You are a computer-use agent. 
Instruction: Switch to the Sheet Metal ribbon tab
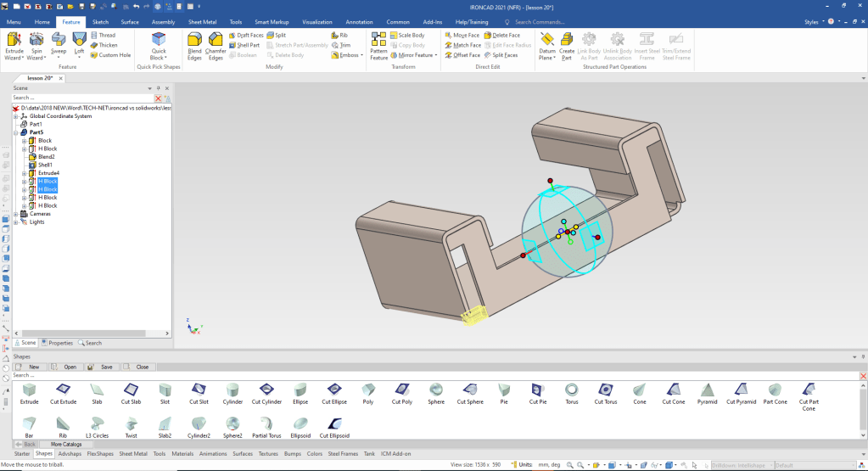click(x=201, y=21)
